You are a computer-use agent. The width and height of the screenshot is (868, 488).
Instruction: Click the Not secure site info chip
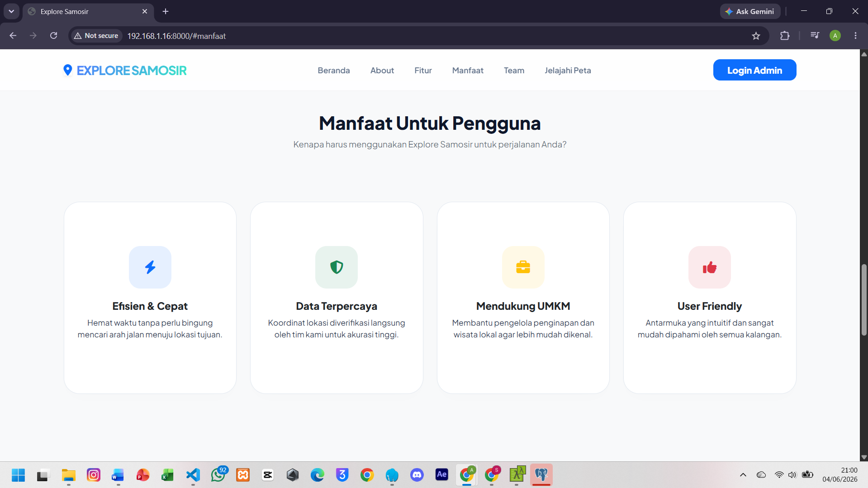96,36
